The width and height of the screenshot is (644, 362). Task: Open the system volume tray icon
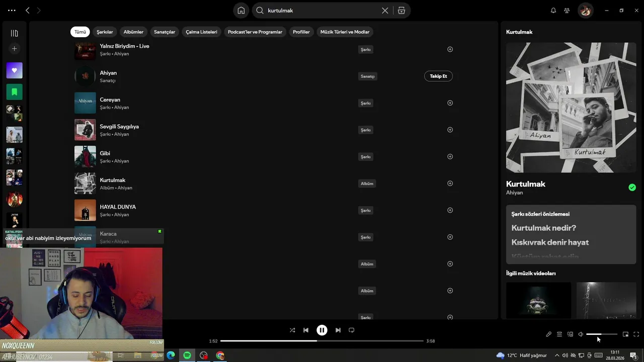(x=565, y=355)
